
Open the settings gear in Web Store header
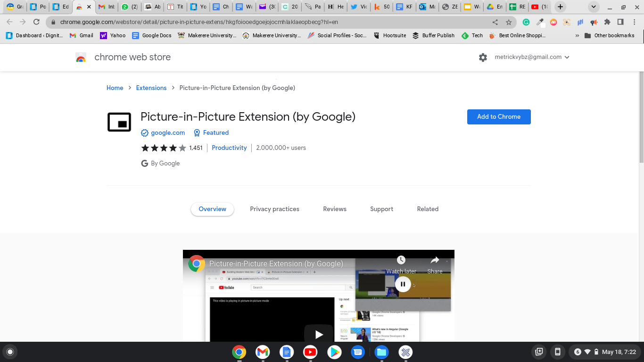[483, 58]
